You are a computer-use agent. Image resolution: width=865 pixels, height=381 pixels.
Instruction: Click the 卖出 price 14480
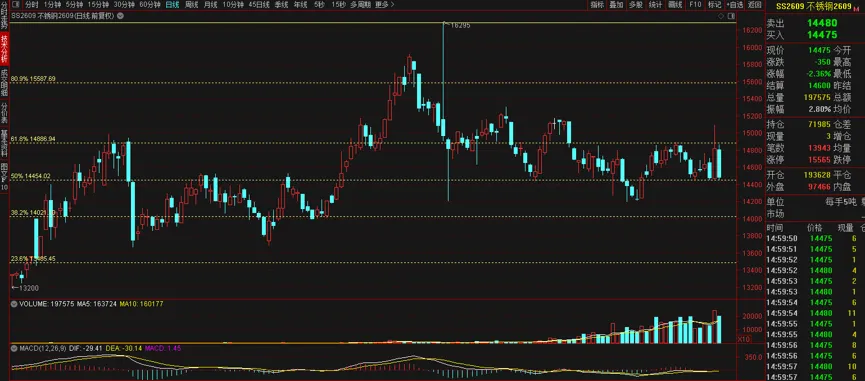821,23
